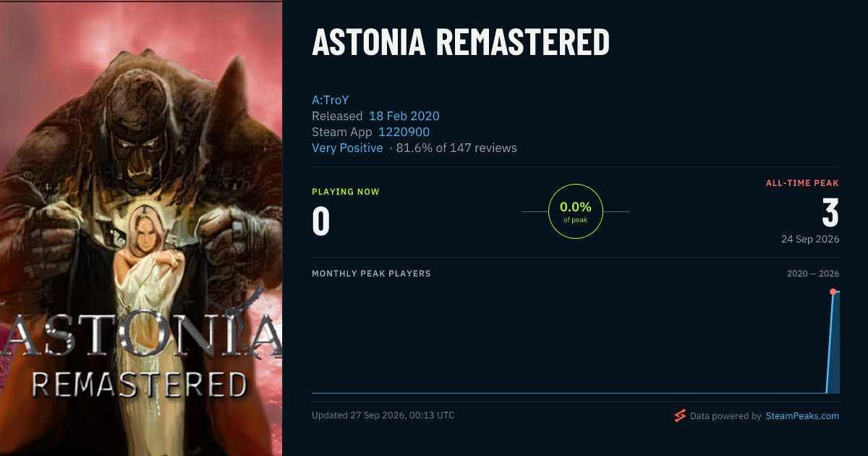Click the Updated 27 Sep 2026 timestamp
This screenshot has width=868, height=456.
tap(383, 415)
